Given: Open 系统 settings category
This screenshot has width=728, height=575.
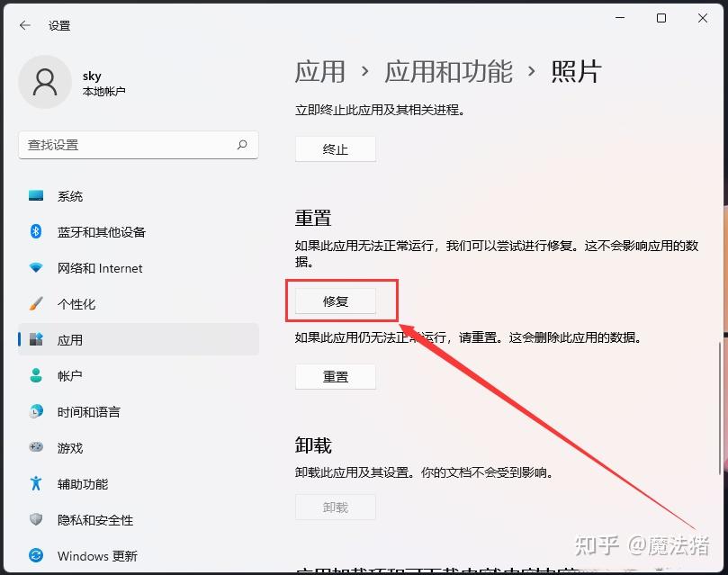Looking at the screenshot, I should click(x=139, y=196).
